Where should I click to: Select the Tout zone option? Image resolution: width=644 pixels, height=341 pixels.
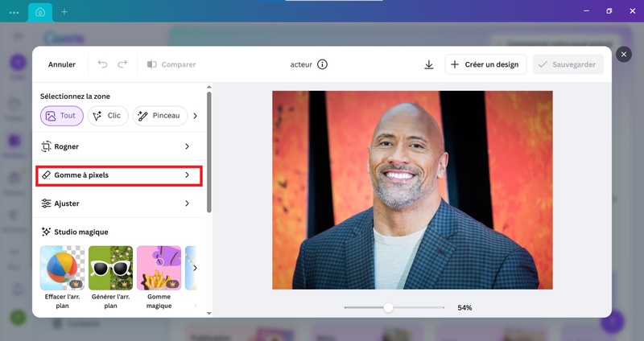click(x=62, y=116)
